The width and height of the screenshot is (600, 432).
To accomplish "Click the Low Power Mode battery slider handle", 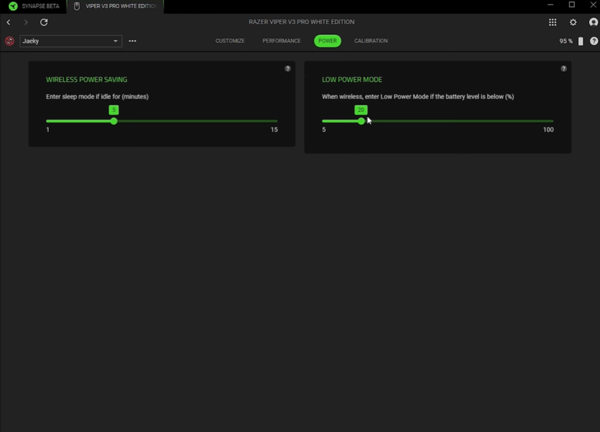I will pyautogui.click(x=361, y=121).
